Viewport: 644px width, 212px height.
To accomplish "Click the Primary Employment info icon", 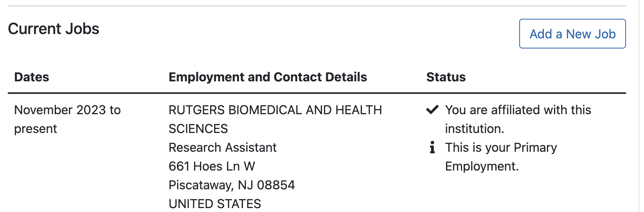I will point(432,147).
